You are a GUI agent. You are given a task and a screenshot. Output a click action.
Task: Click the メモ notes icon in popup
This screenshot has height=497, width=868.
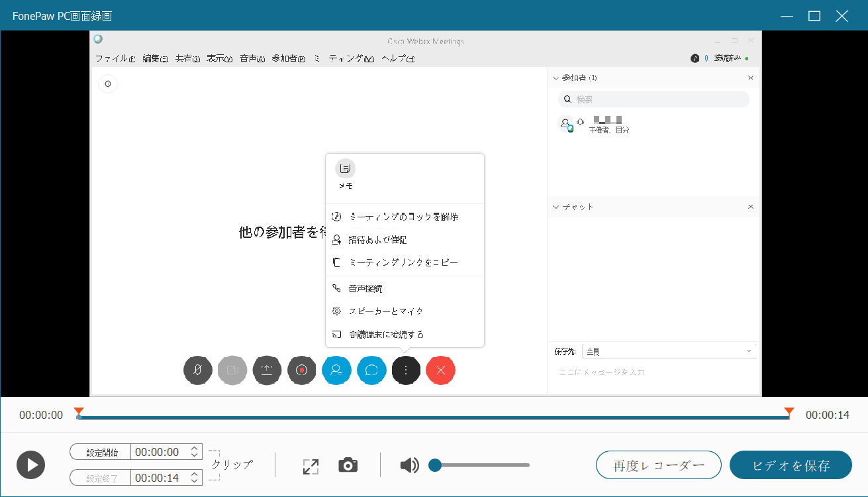[345, 168]
